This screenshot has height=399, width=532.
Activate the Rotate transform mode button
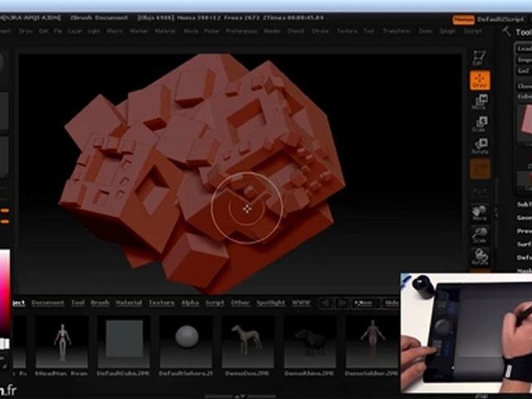pyautogui.click(x=480, y=146)
